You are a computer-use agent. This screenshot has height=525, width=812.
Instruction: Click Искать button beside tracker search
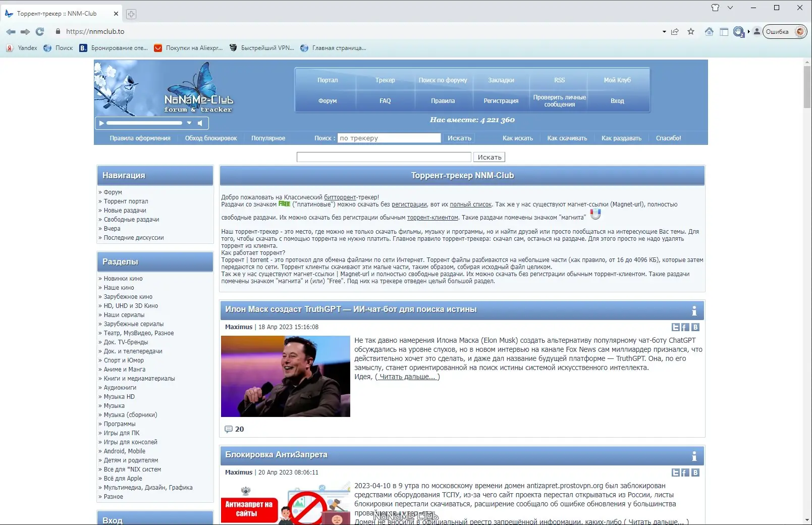pos(459,138)
